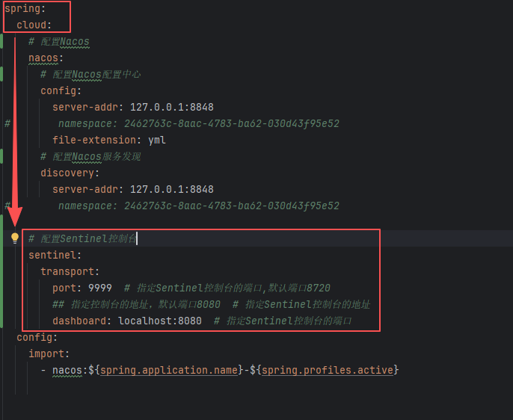Click the file-extension yml value
Screen dimensions: 513x420
(157, 140)
